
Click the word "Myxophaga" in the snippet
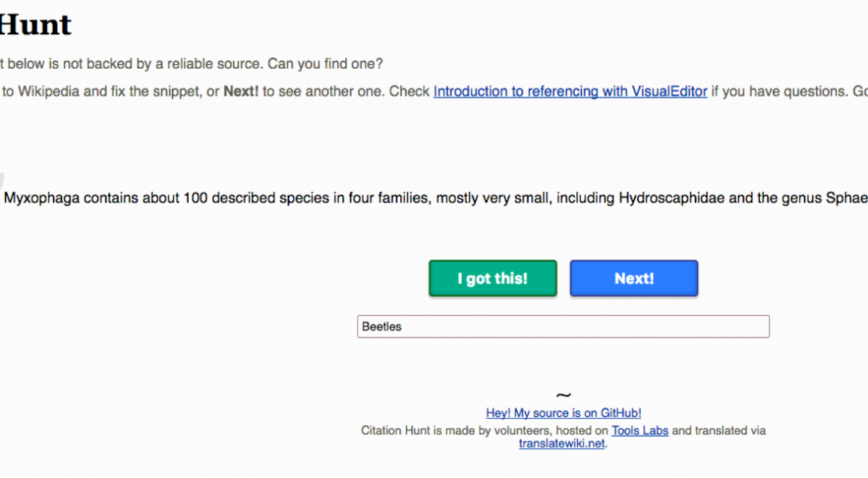click(40, 199)
